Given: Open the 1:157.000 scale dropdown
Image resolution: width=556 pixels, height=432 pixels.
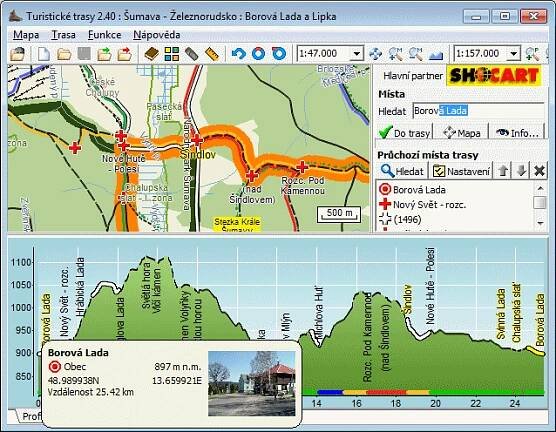Looking at the screenshot, I should tap(513, 54).
